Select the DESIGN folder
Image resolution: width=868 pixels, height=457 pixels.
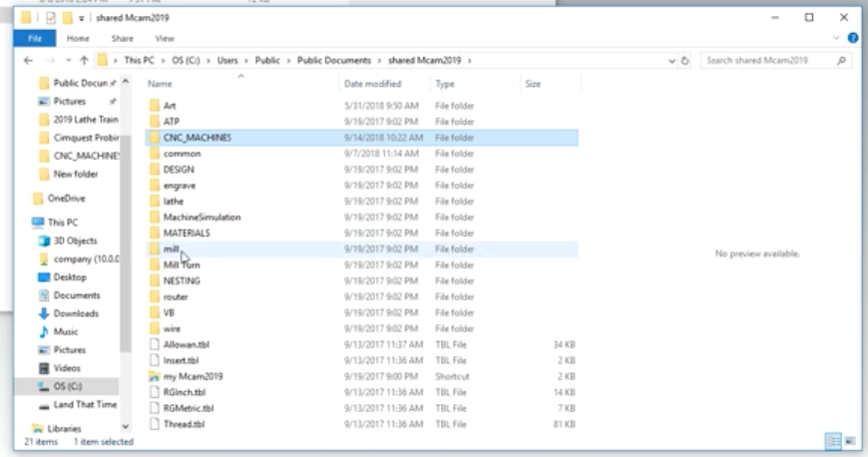(362, 170)
